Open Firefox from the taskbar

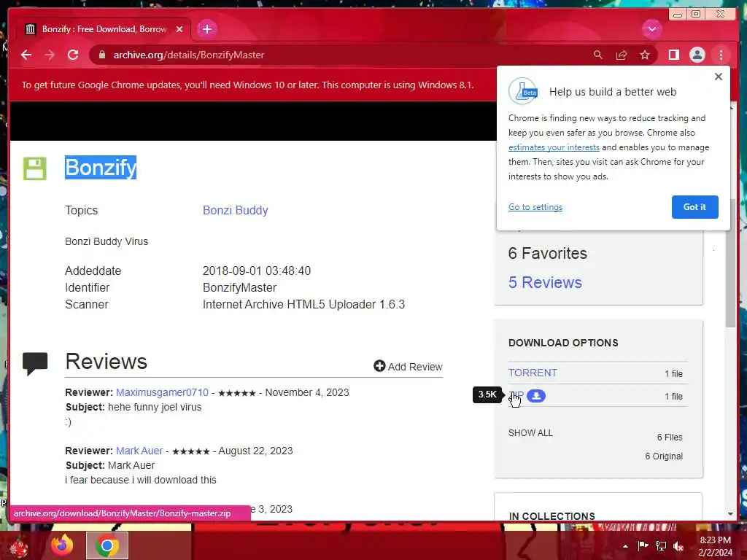click(x=62, y=545)
